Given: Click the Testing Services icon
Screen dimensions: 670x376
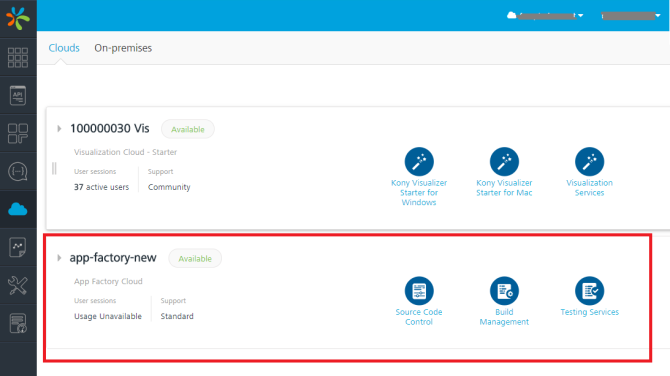Looking at the screenshot, I should point(589,291).
